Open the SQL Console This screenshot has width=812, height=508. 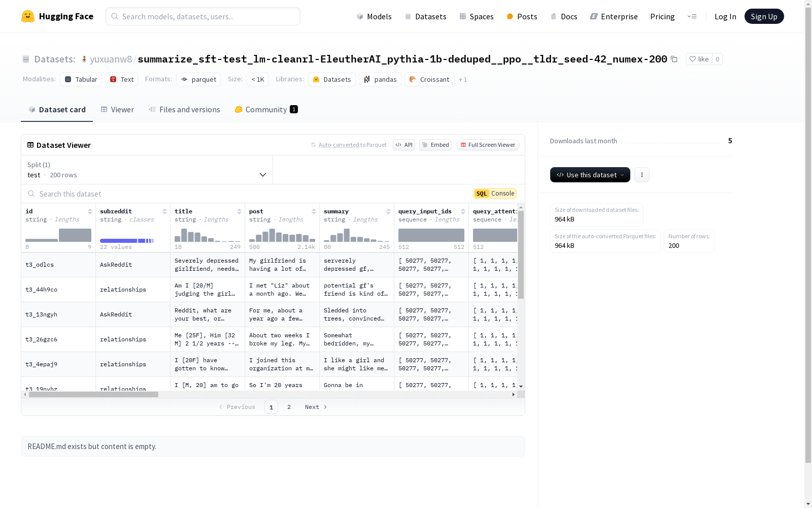click(495, 194)
